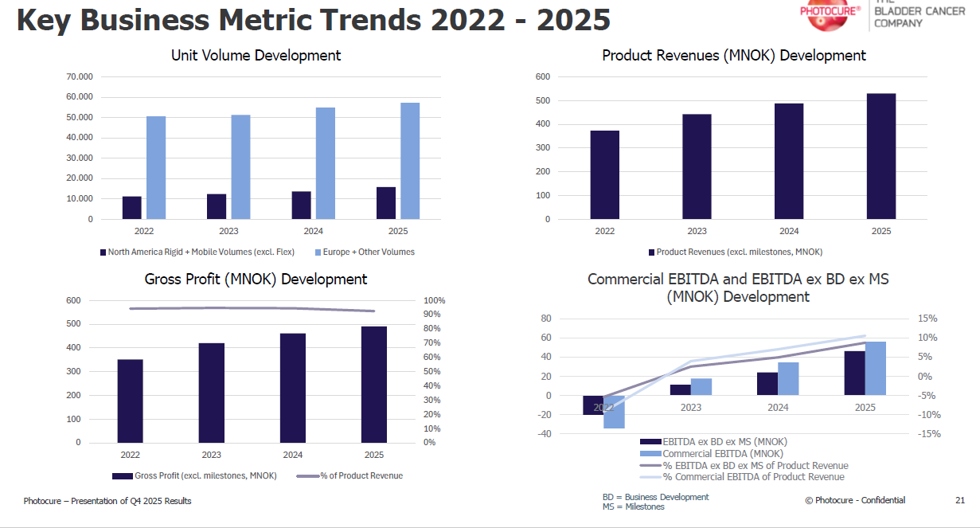Select the 2025 Commercial EBITDA bar

click(876, 368)
